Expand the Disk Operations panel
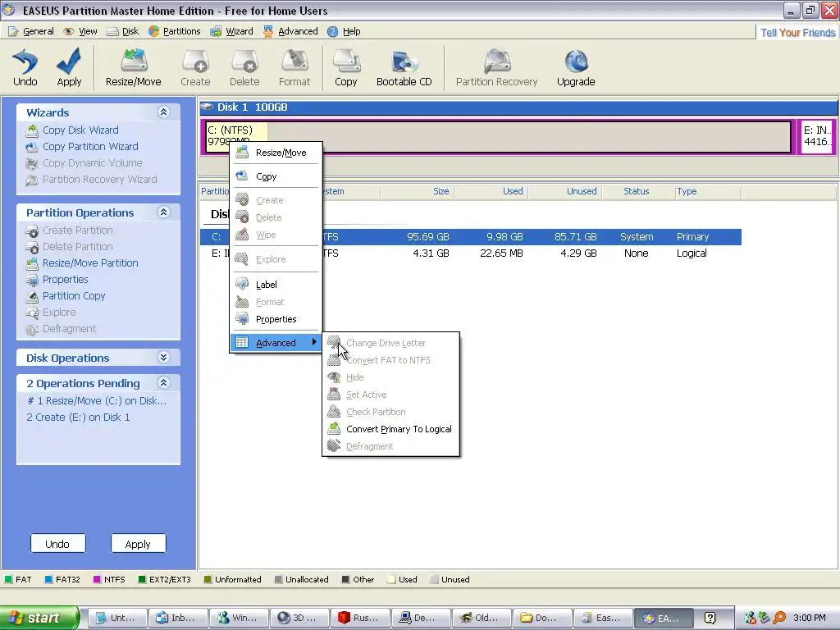Viewport: 840px width, 630px height. [164, 358]
